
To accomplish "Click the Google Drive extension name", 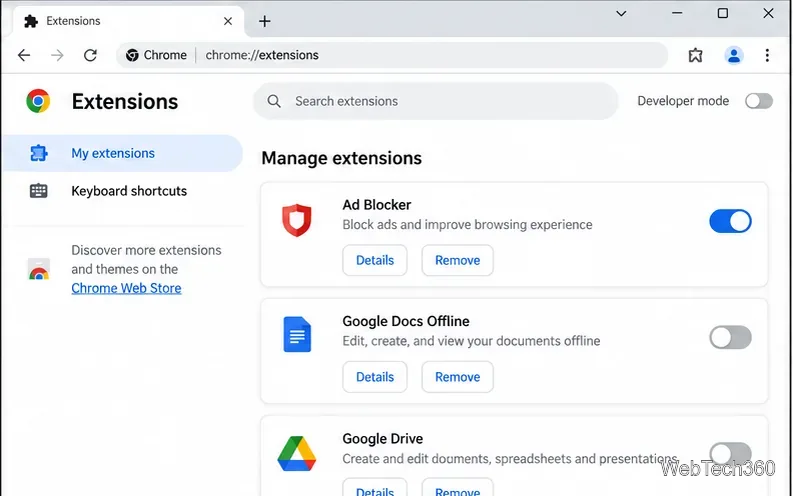I will [382, 439].
